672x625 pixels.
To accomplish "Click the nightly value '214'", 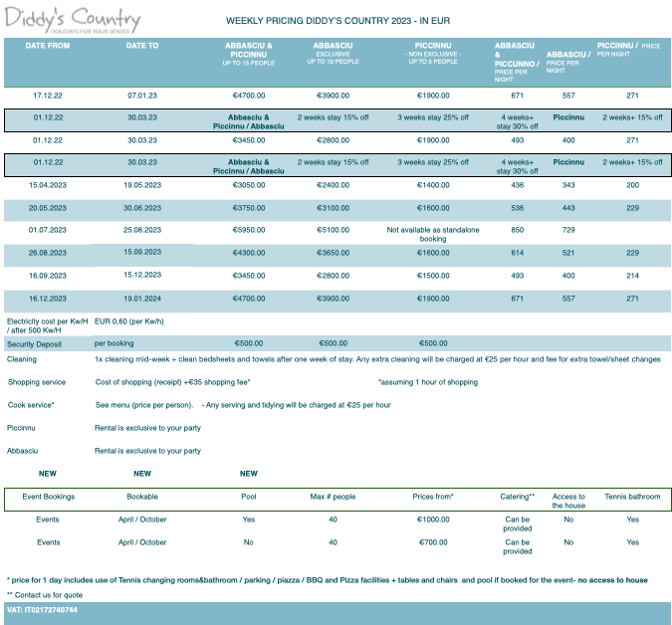I will [x=632, y=276].
